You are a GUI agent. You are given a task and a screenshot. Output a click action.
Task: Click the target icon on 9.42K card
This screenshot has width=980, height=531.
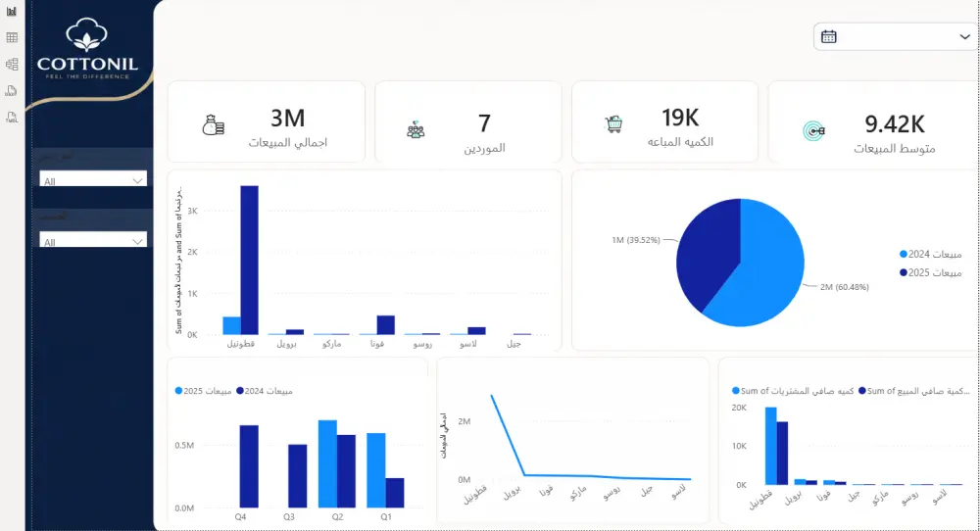click(813, 130)
